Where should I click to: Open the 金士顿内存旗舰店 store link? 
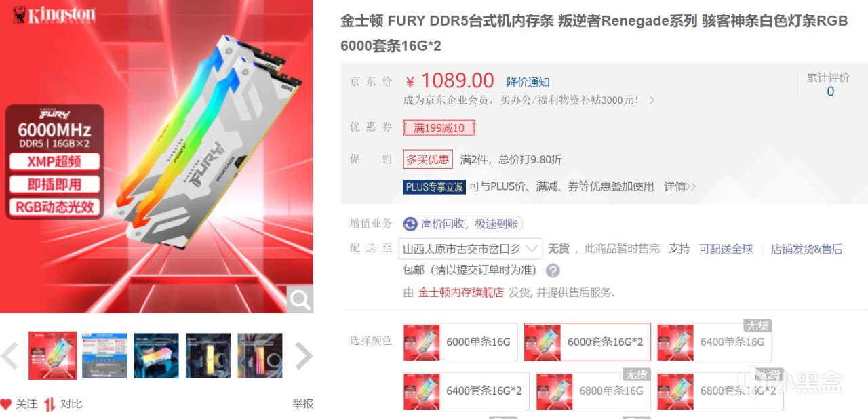[x=460, y=292]
